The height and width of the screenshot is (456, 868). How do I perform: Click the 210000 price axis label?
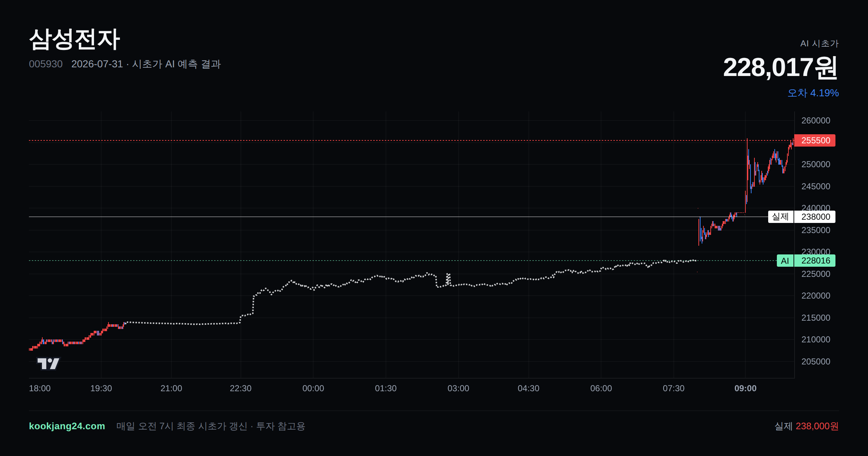(x=816, y=339)
